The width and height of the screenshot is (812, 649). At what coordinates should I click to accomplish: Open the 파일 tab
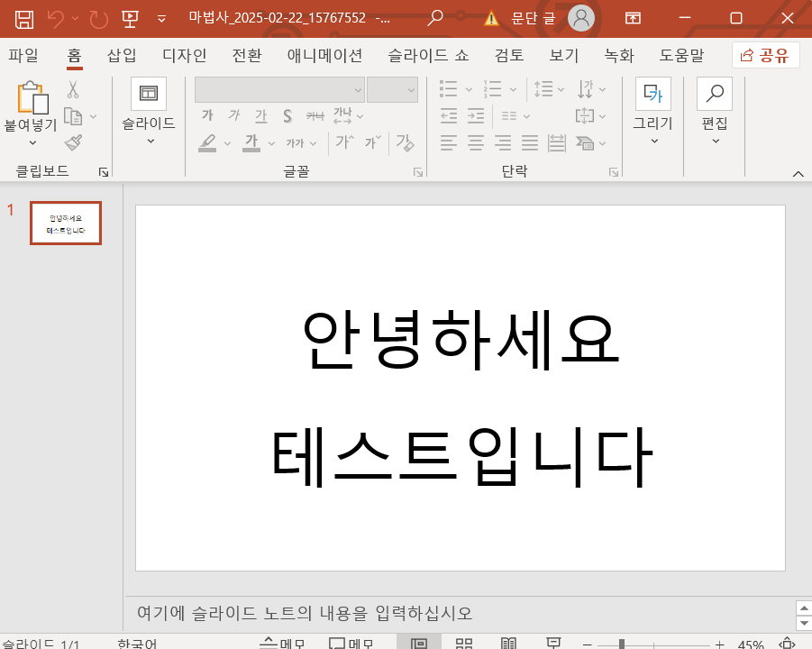[23, 55]
